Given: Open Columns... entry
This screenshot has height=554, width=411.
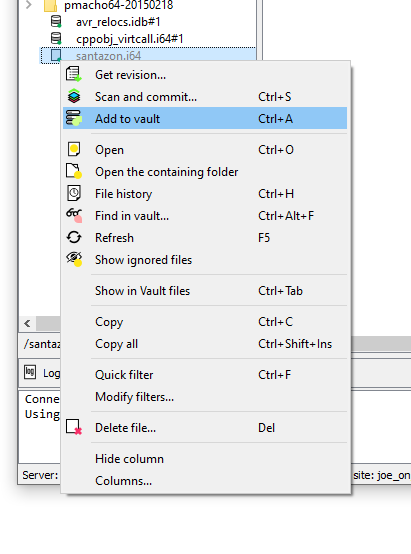Looking at the screenshot, I should coord(205,481).
